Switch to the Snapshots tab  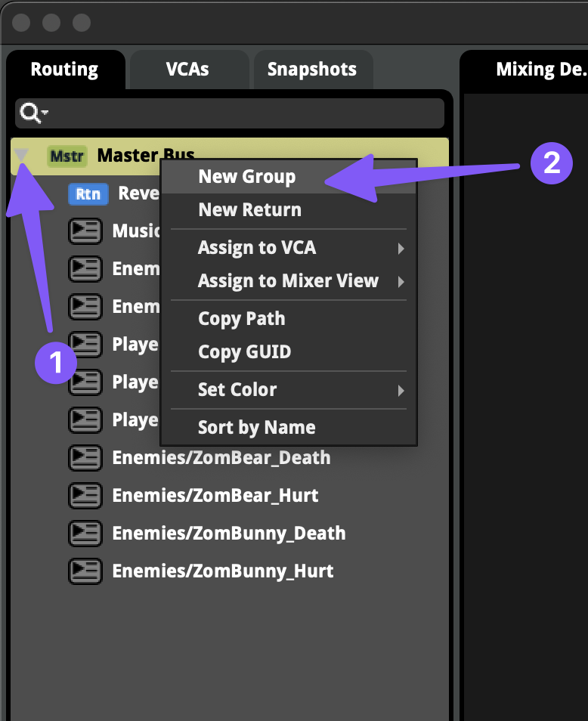point(311,70)
